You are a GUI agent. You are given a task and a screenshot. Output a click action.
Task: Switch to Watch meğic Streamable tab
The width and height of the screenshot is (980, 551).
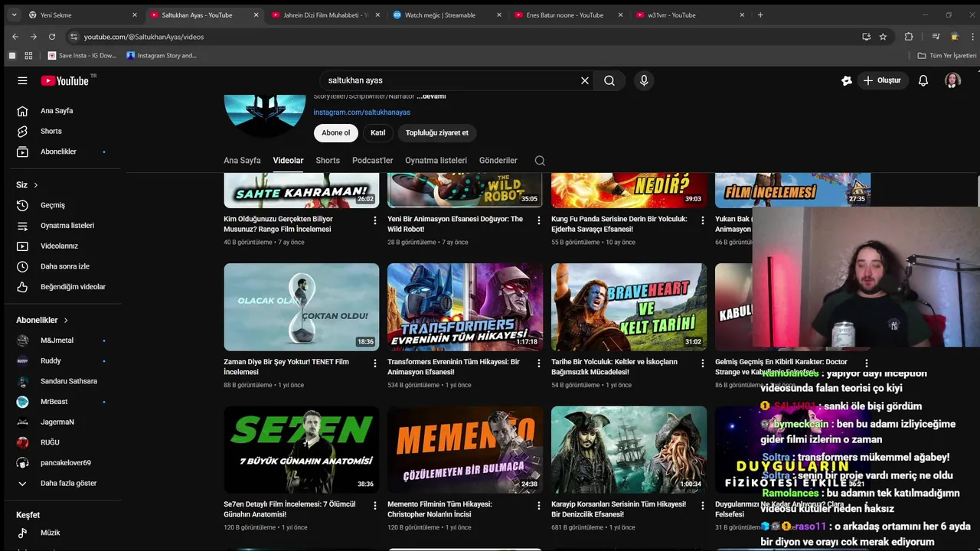440,15
